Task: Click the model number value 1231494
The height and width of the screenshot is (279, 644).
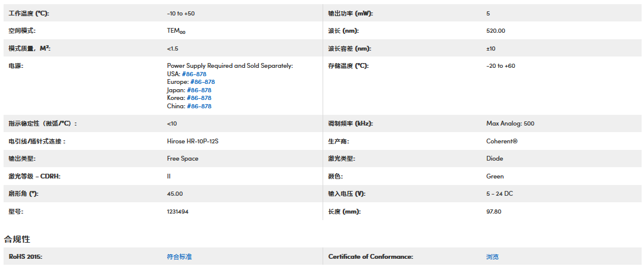Action: [178, 212]
